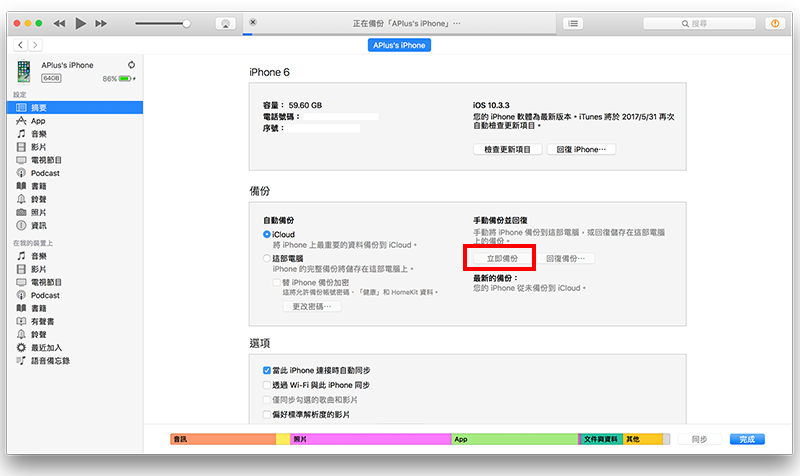The width and height of the screenshot is (800, 476).
Task: Toggle 當此 iPhone 連接時自動同步 checkbox
Action: pyautogui.click(x=266, y=370)
